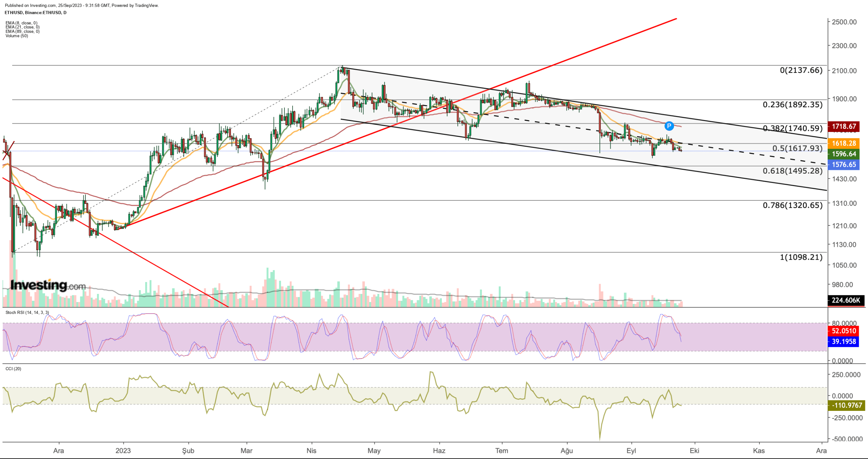Click the 52.0510 Stoch RSI value label

844,331
